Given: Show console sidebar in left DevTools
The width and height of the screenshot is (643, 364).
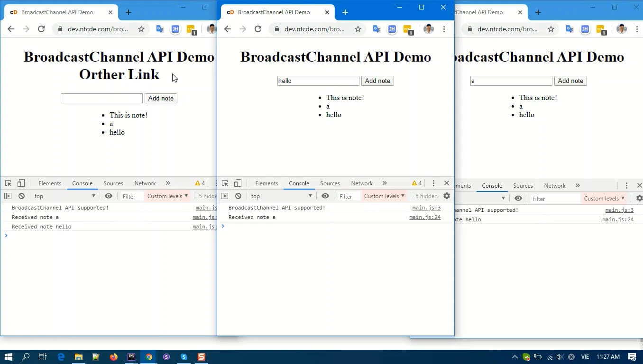Looking at the screenshot, I should coord(8,196).
